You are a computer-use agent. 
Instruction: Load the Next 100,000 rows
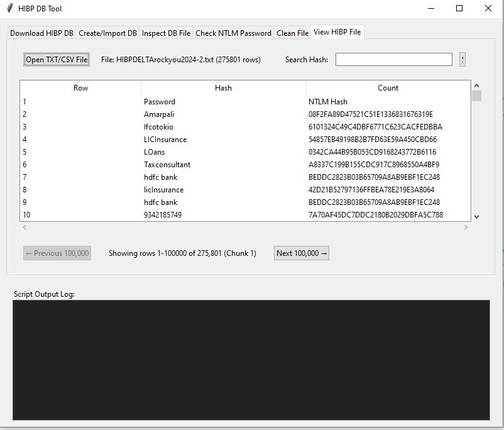[302, 253]
